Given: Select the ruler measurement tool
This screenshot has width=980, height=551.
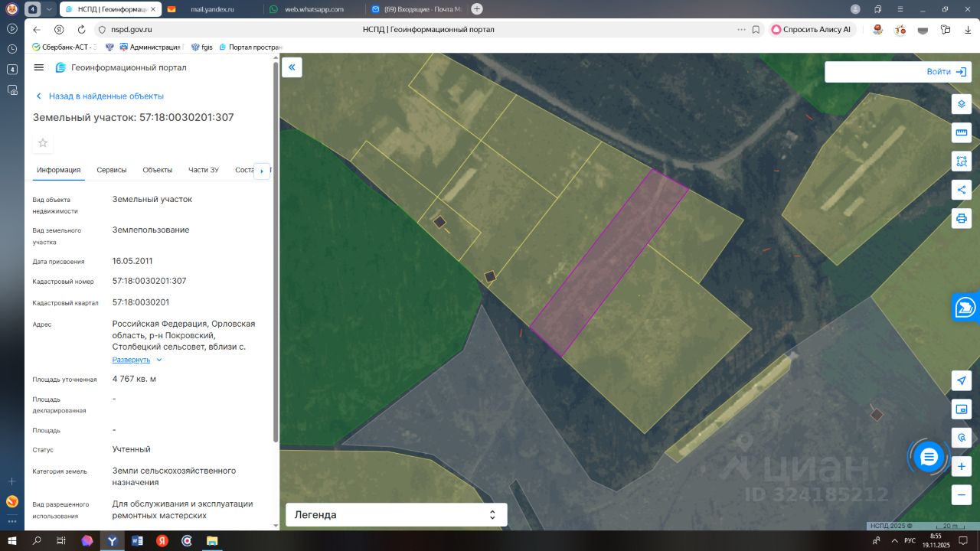Looking at the screenshot, I should tap(962, 132).
